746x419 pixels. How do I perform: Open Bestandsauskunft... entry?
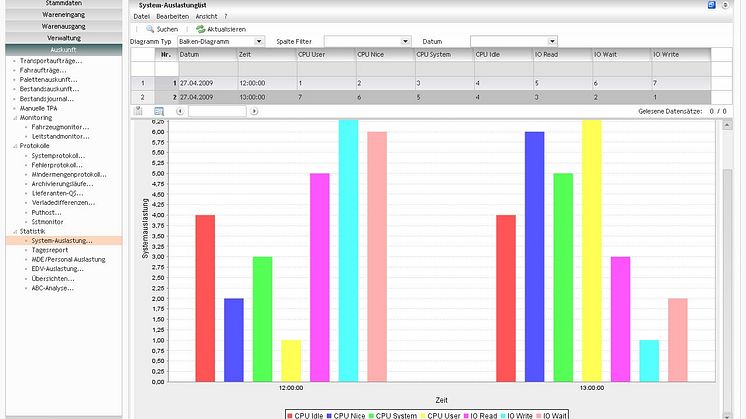[x=49, y=89]
